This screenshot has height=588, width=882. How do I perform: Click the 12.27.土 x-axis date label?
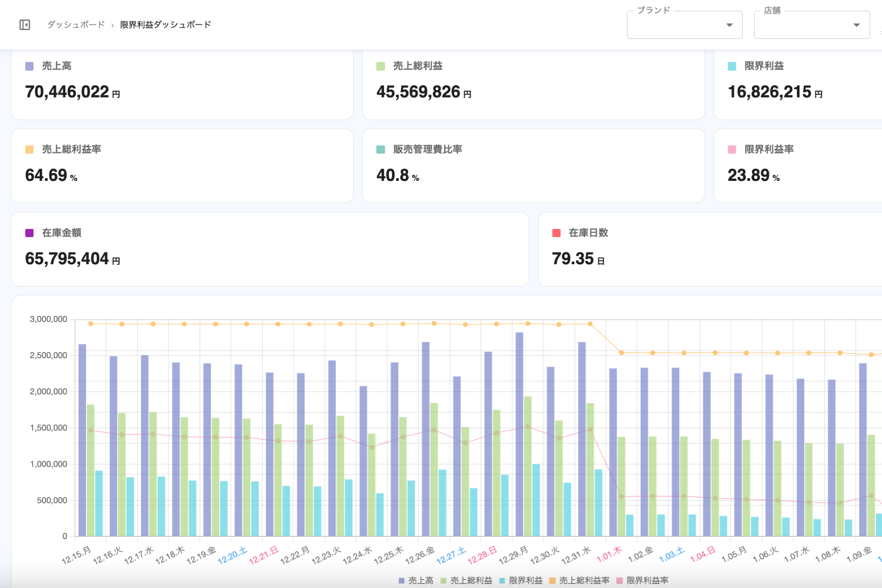(x=451, y=555)
